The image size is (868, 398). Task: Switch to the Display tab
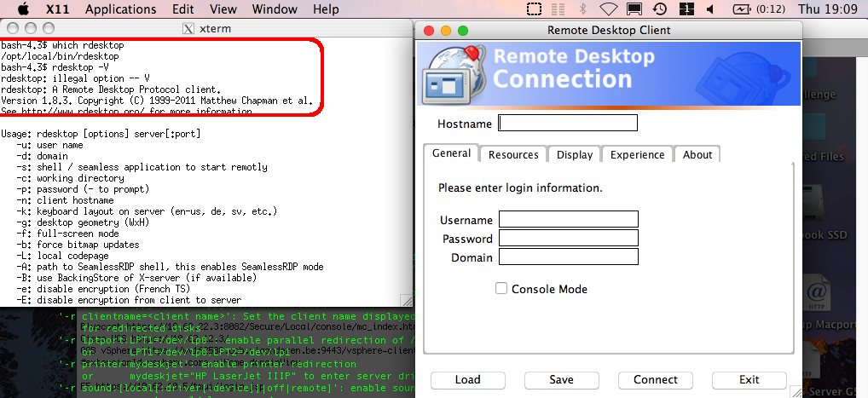(575, 154)
